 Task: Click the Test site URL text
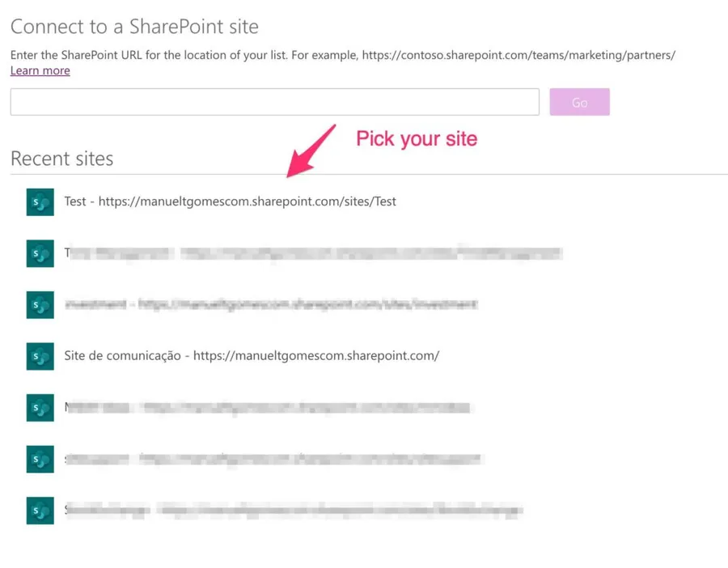point(248,201)
